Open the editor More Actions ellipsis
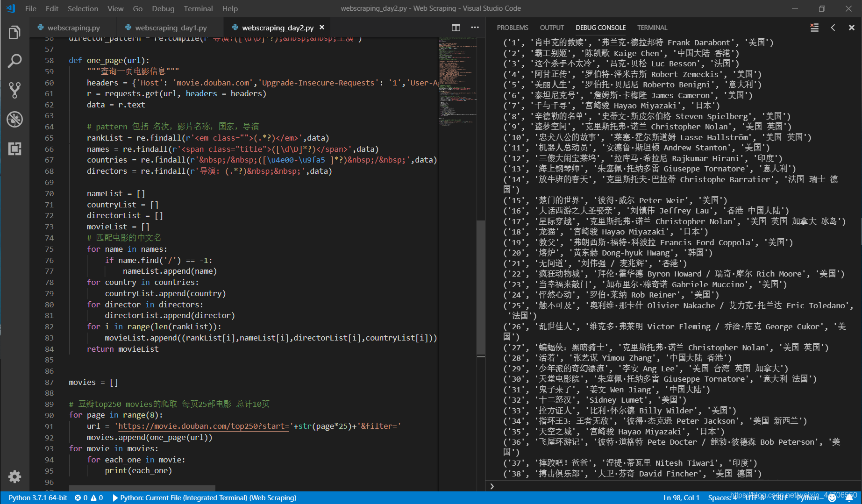Screen dimensions: 862x504 [475, 28]
